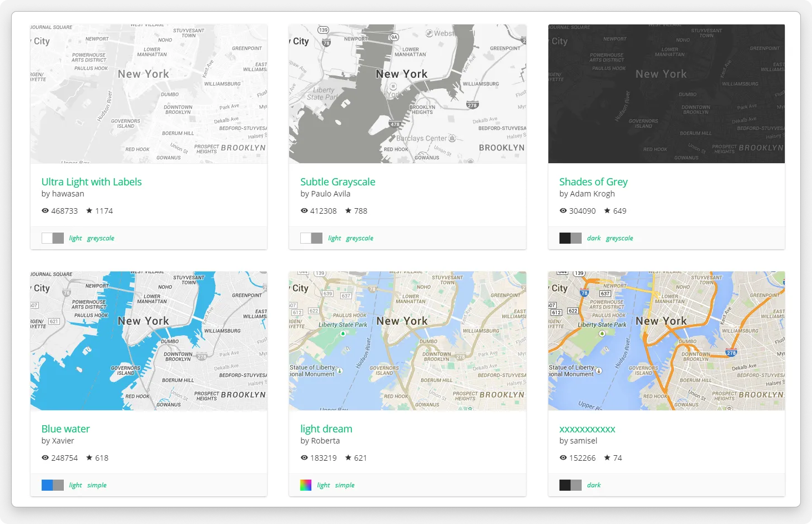
Task: Click the star icon beside 649
Action: pos(607,211)
